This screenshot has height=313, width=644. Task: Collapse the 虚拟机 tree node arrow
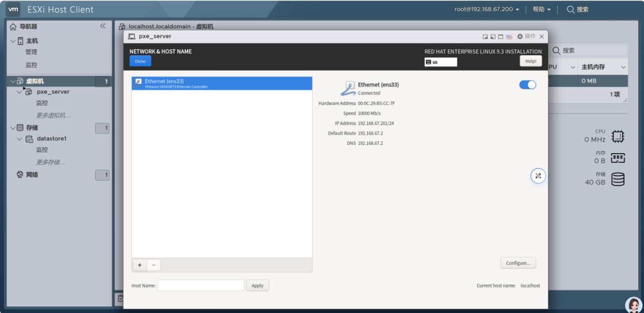(x=13, y=81)
